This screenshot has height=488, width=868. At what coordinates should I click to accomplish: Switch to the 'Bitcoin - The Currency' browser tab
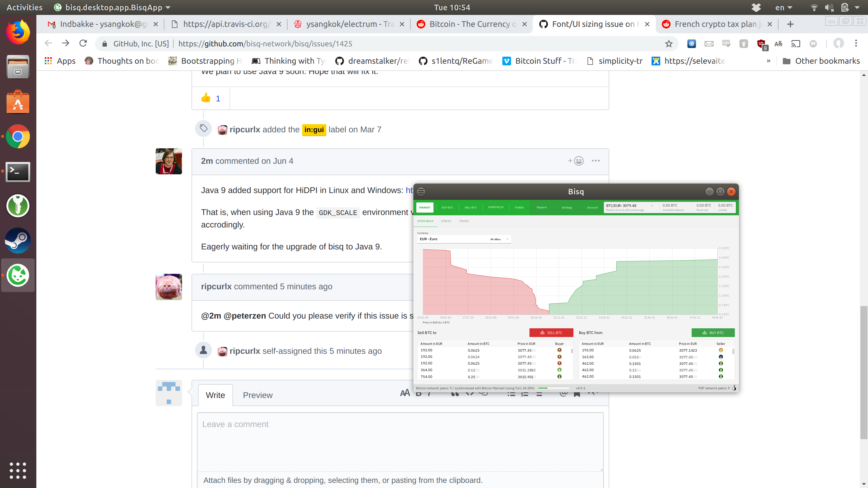(472, 24)
